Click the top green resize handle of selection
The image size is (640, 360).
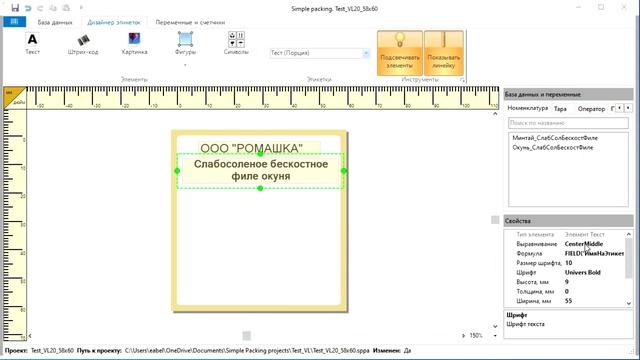click(x=260, y=153)
